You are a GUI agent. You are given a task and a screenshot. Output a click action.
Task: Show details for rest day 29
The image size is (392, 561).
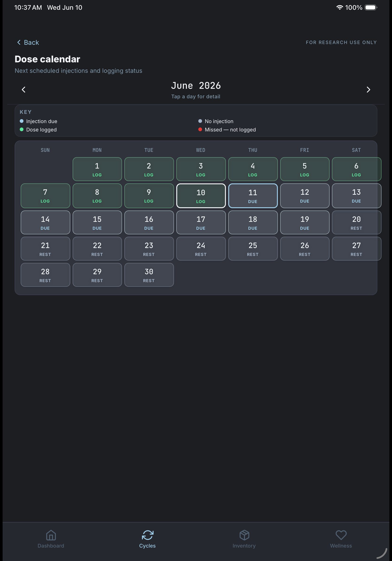click(97, 275)
